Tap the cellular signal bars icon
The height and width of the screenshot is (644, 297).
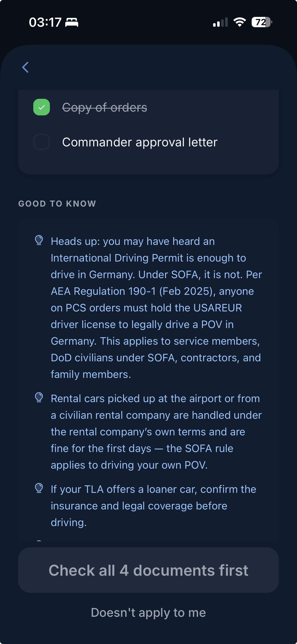click(x=220, y=22)
